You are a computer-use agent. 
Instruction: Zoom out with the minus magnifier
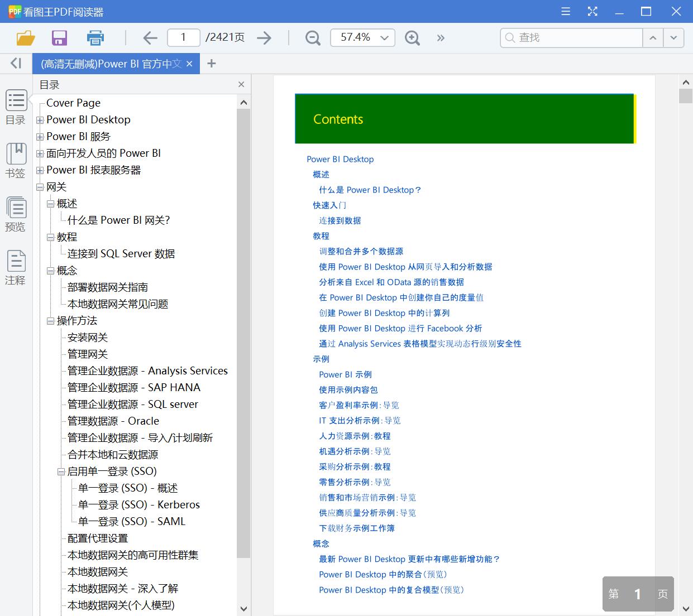tap(313, 38)
